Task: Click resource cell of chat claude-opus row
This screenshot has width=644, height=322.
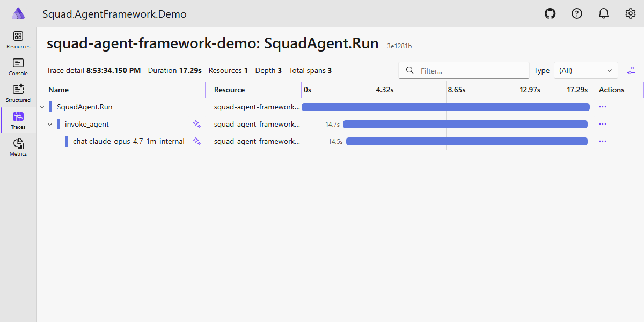Action: click(257, 141)
